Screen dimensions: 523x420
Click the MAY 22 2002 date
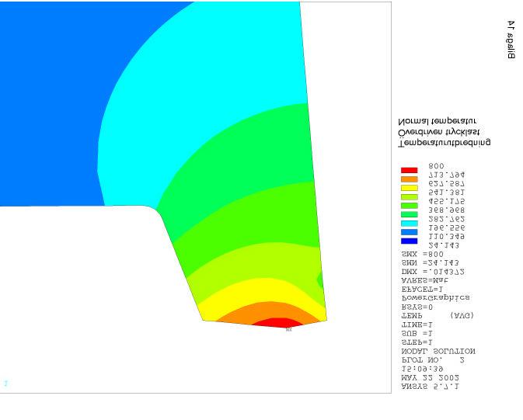click(x=431, y=377)
